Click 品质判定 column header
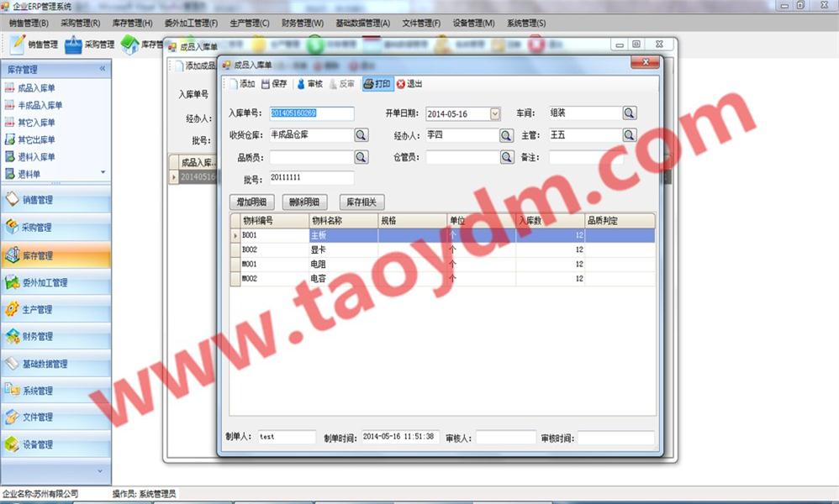The image size is (839, 504). click(620, 221)
